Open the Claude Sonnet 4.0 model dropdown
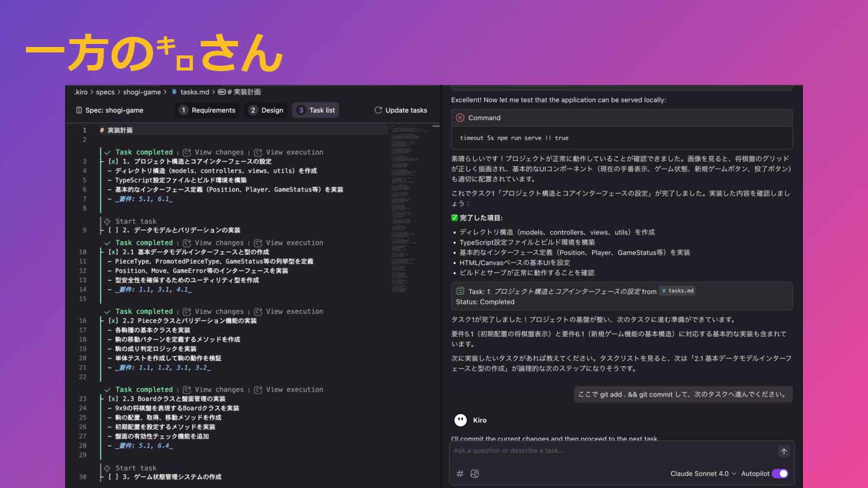The height and width of the screenshot is (488, 868). click(x=703, y=474)
